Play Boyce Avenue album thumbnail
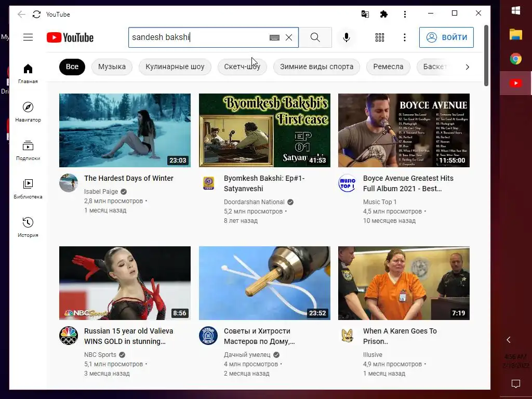This screenshot has height=399, width=532. (x=404, y=130)
